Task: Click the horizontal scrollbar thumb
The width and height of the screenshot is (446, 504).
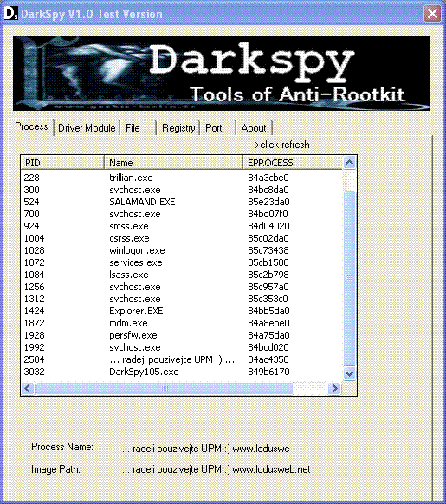Action: click(x=165, y=388)
